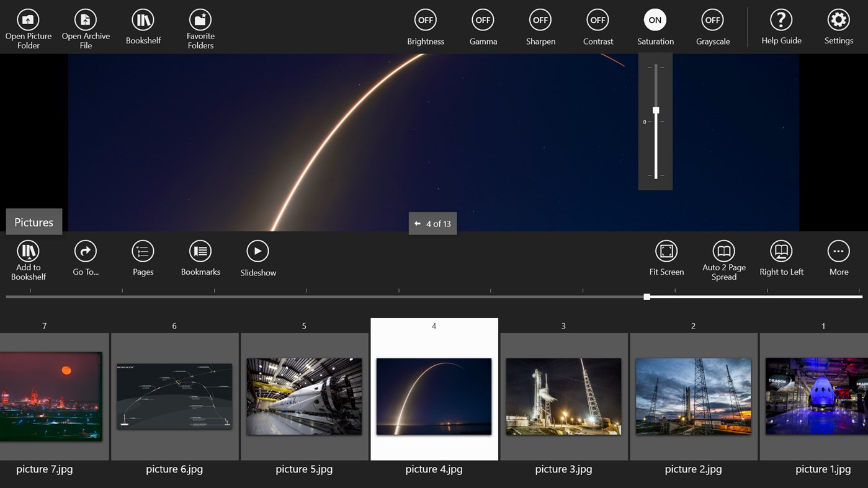This screenshot has width=868, height=488.
Task: Show the Pages list
Action: pyautogui.click(x=143, y=258)
